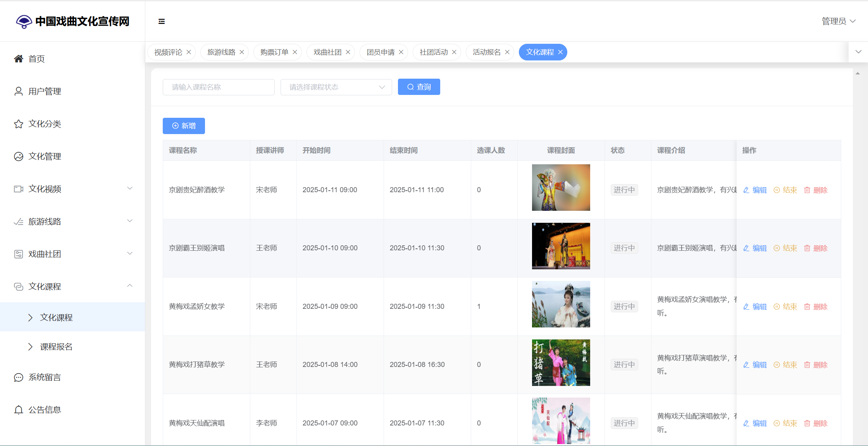
Task: Click the 删除 trash for 京剧霸王别姬演唱
Action: (x=816, y=248)
